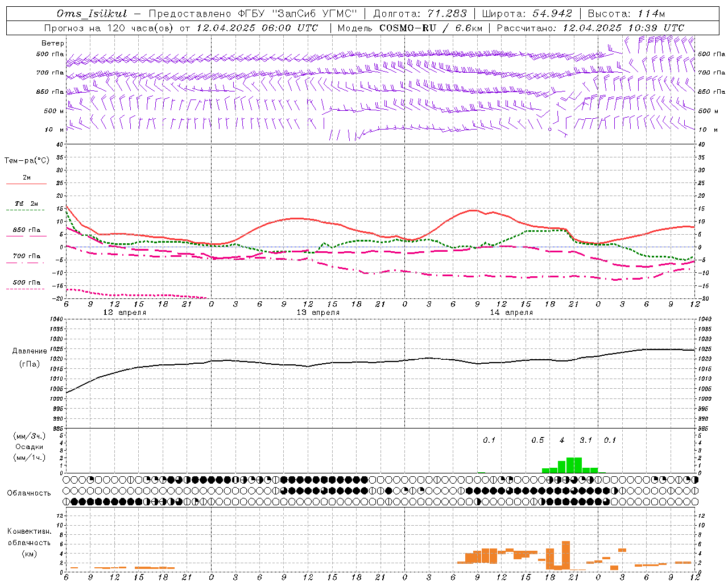
Task: Click the Осадки precipitation label
Action: click(x=30, y=447)
